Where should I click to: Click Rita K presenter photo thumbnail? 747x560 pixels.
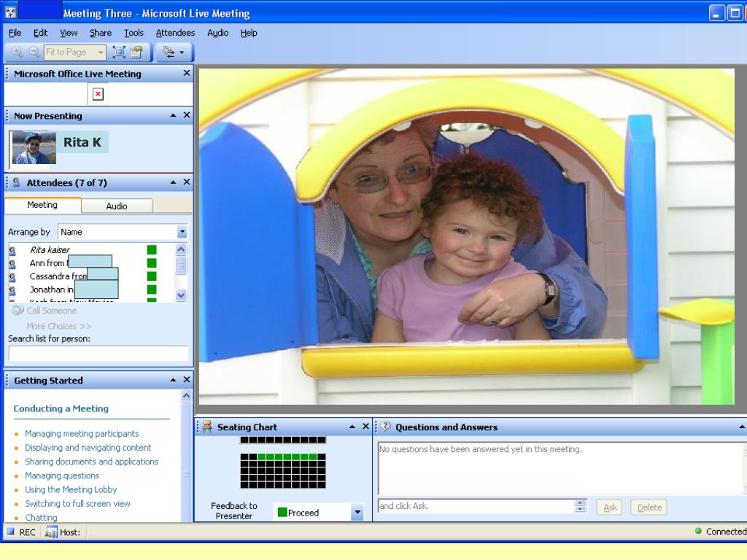(34, 147)
